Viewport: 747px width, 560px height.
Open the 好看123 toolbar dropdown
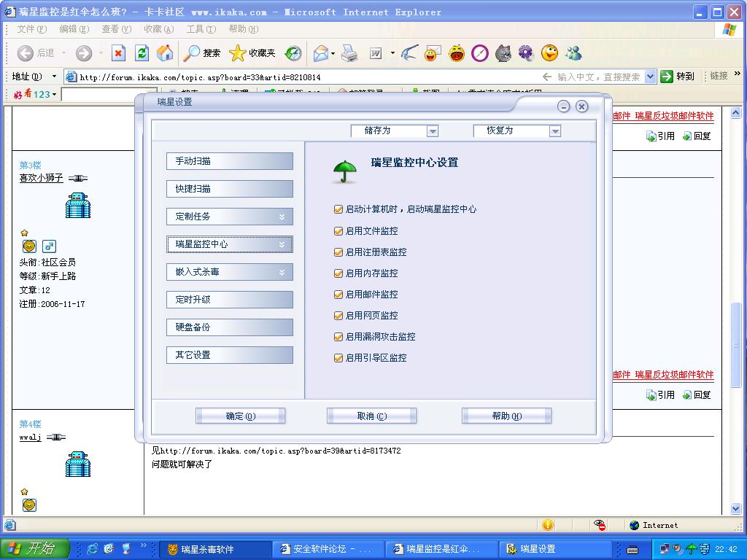coord(54,94)
